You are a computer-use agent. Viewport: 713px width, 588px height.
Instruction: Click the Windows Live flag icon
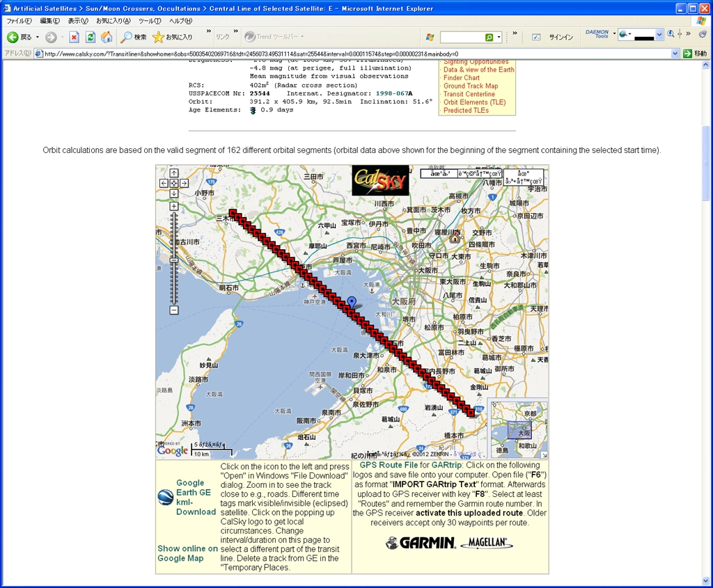click(430, 38)
